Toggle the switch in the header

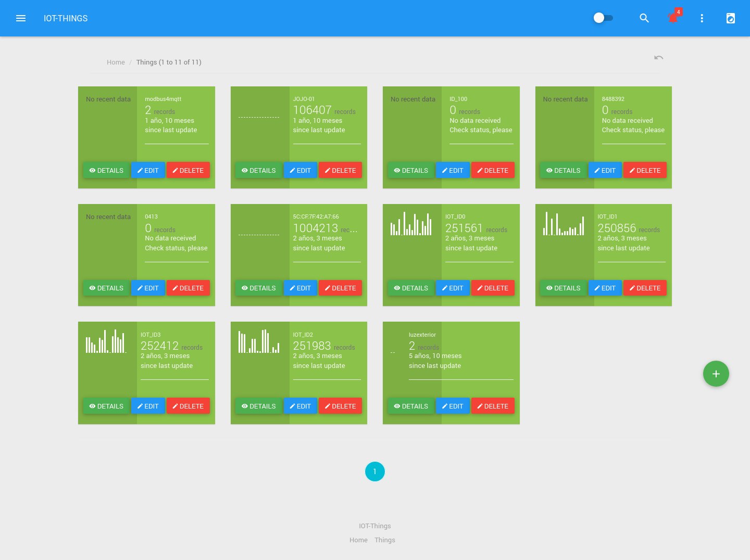click(603, 18)
